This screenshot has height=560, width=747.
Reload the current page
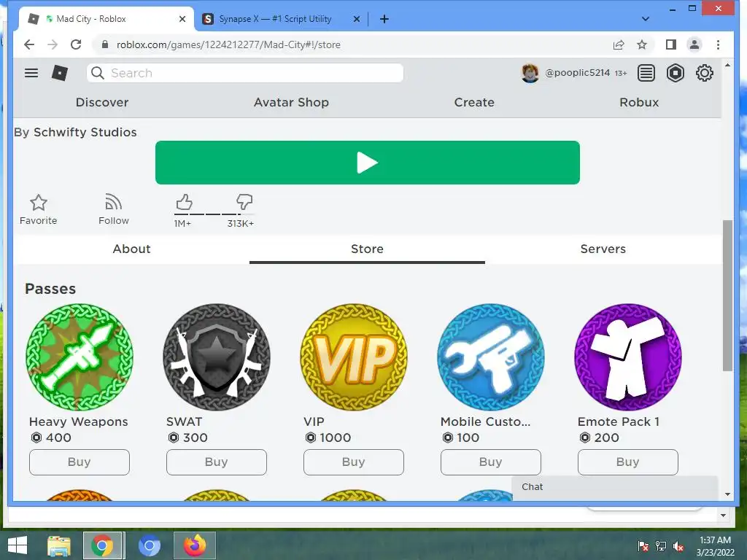(x=76, y=44)
